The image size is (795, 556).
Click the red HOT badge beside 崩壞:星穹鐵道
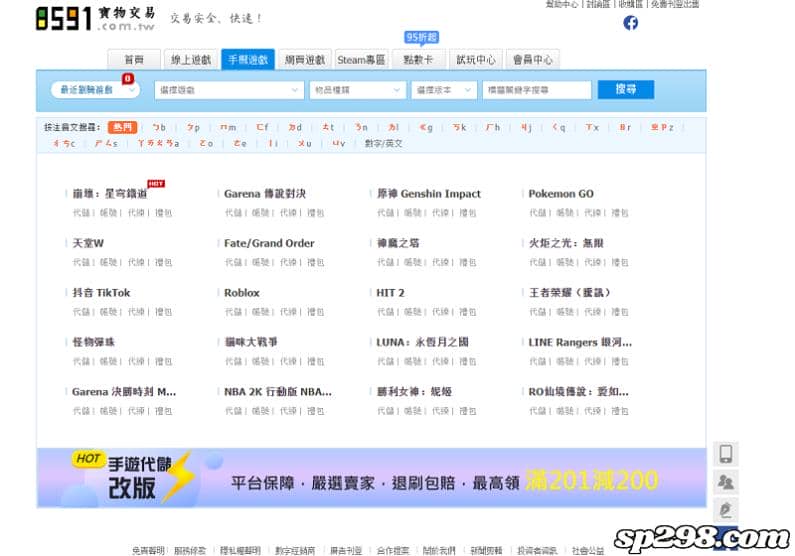(156, 183)
